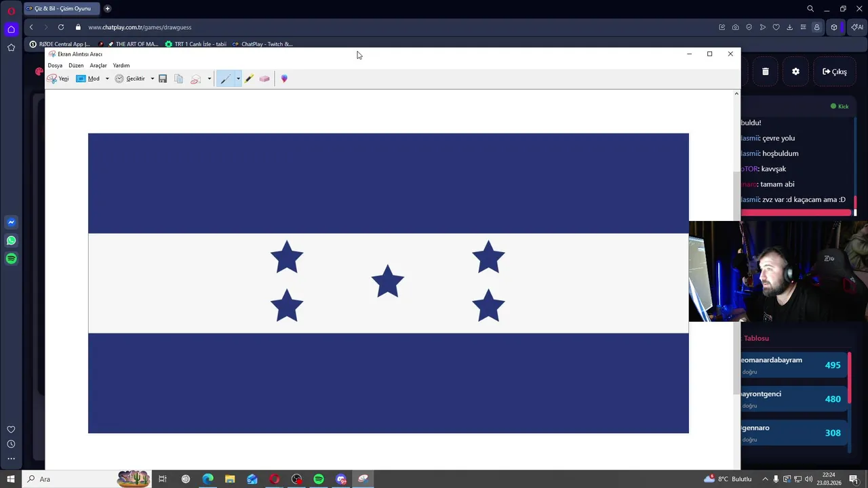Open ChatPlay settings gear
This screenshot has height=488, width=868.
point(795,71)
